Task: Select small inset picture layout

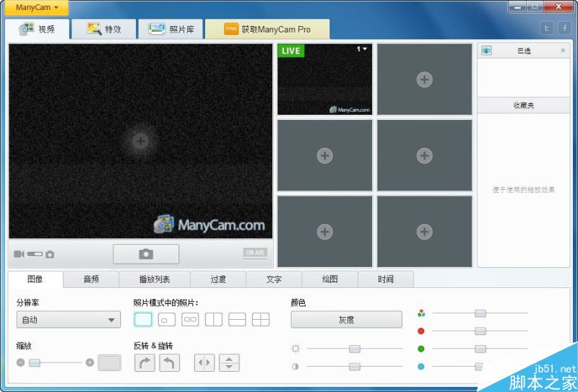Action: 167,319
